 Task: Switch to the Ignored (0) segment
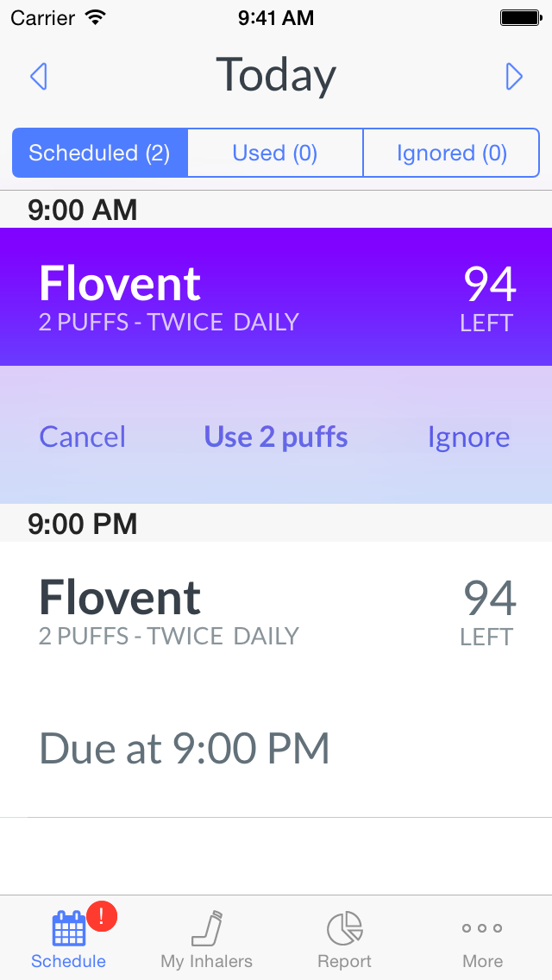click(x=451, y=154)
